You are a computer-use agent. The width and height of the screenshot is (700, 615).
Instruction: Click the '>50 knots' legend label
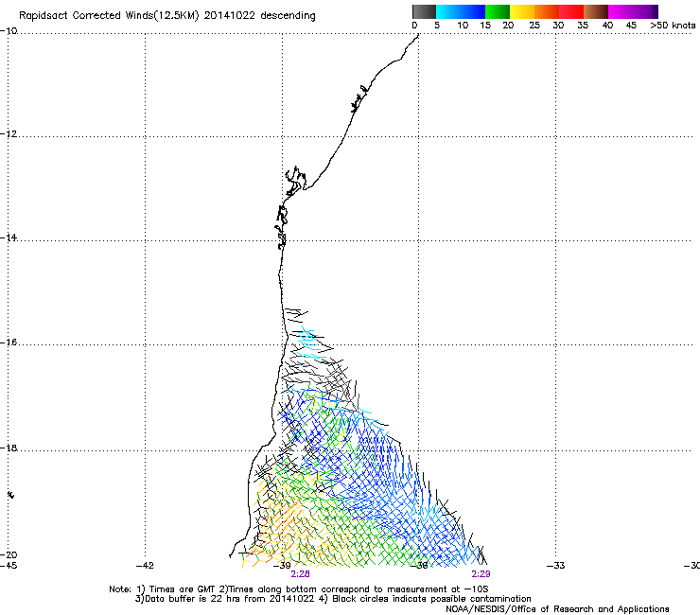pos(673,26)
